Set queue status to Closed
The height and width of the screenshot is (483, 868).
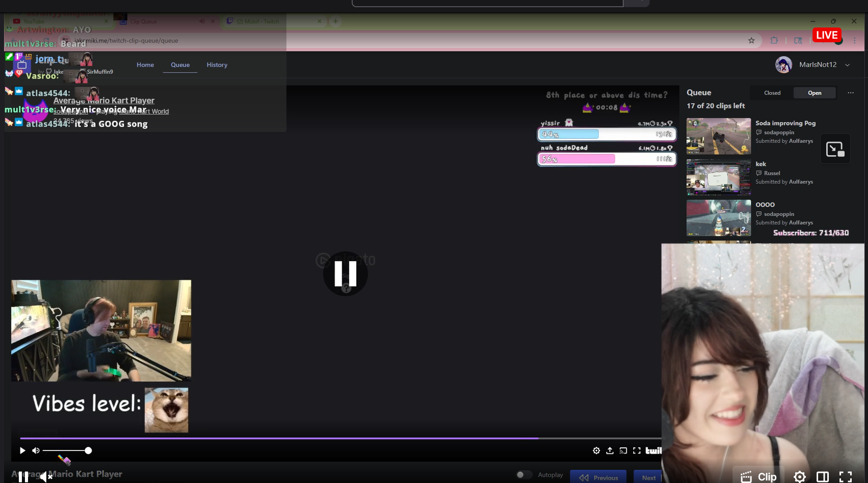772,93
